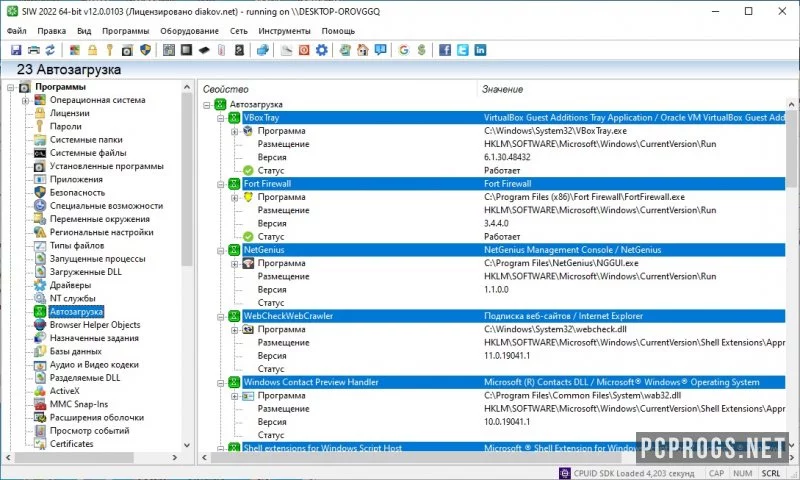Click the green status check icon under Fort Firewall

click(x=248, y=237)
